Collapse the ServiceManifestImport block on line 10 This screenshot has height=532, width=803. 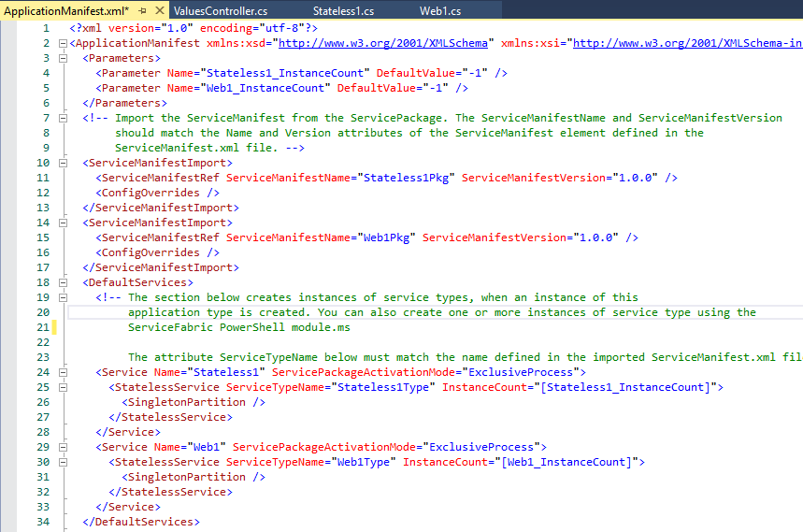pos(63,164)
